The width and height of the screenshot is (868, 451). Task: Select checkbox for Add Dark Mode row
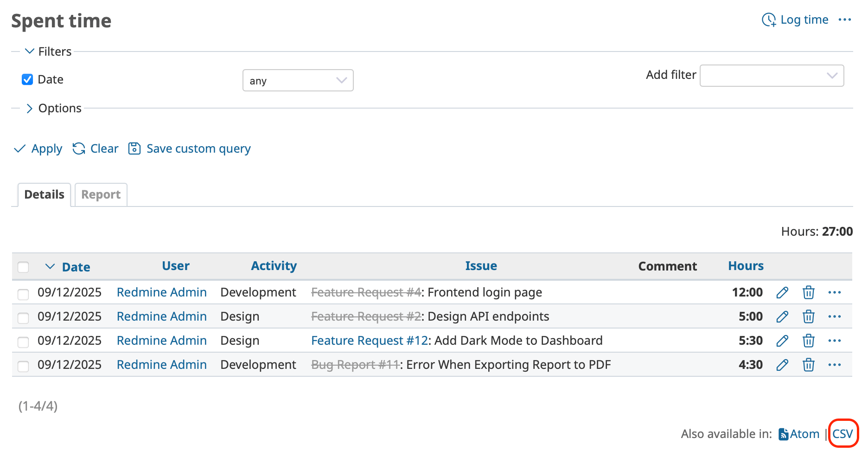[x=23, y=342]
